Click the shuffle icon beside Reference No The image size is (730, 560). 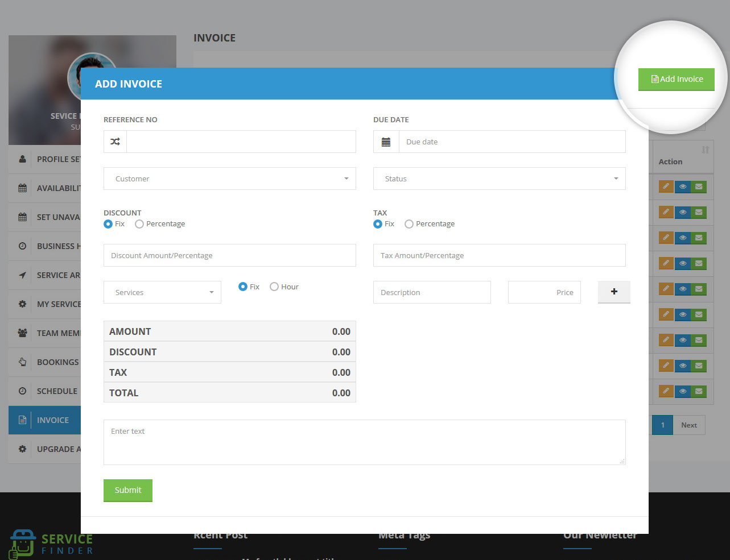click(115, 142)
